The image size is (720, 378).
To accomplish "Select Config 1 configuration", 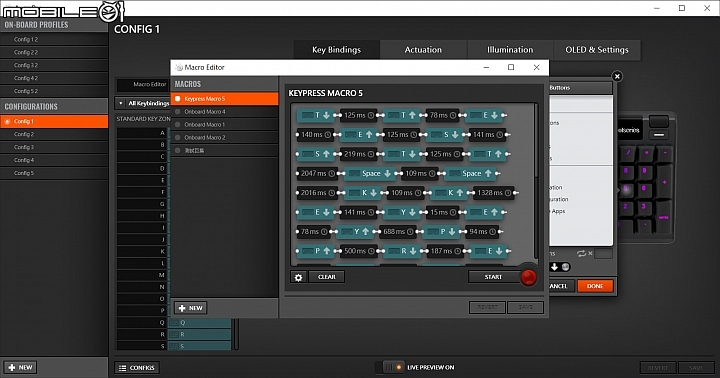I will click(x=54, y=121).
